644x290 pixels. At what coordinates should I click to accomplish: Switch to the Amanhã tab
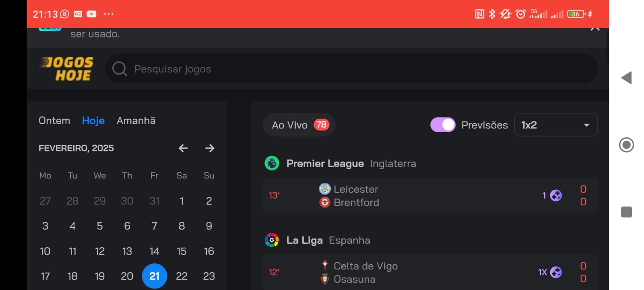point(136,120)
